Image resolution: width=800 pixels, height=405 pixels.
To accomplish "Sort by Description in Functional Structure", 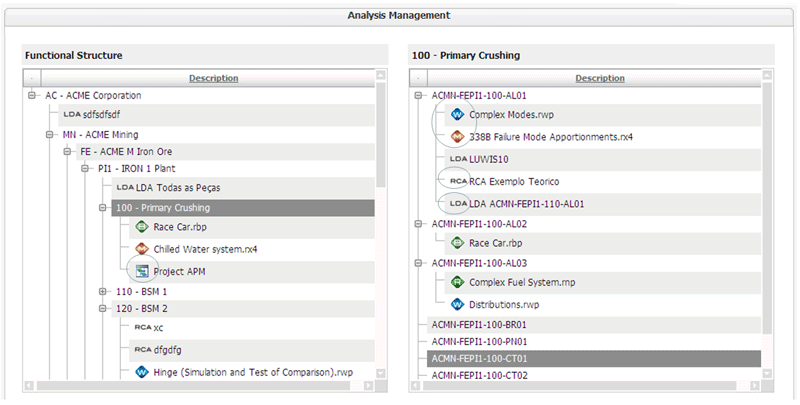I will [213, 78].
